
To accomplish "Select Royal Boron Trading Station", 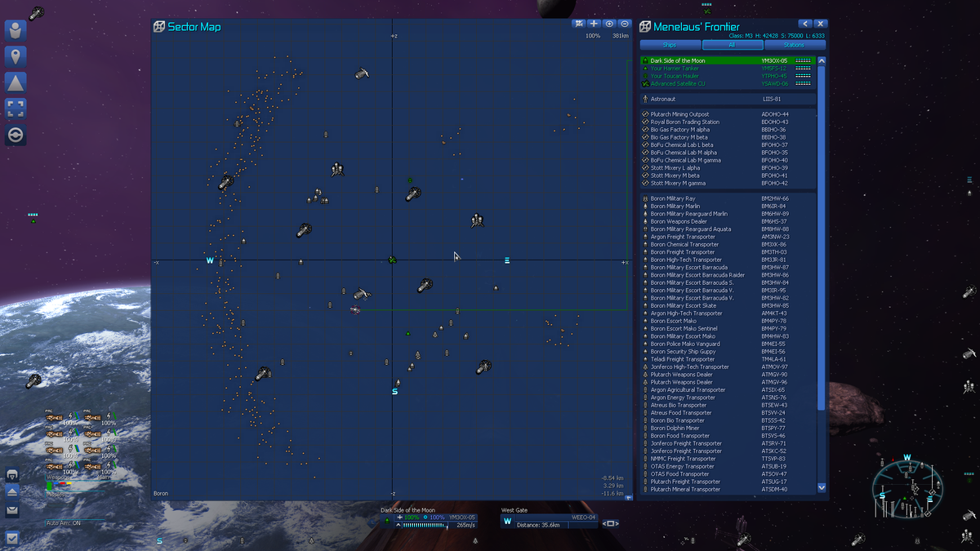I will [728, 122].
